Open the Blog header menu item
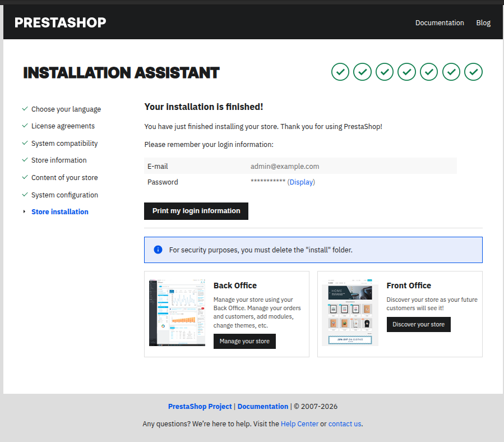 [483, 23]
